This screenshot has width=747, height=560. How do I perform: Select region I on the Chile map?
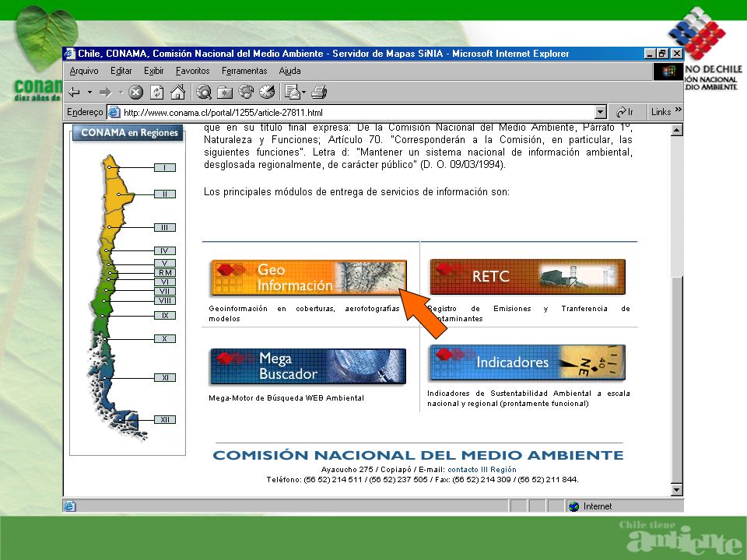click(x=165, y=168)
